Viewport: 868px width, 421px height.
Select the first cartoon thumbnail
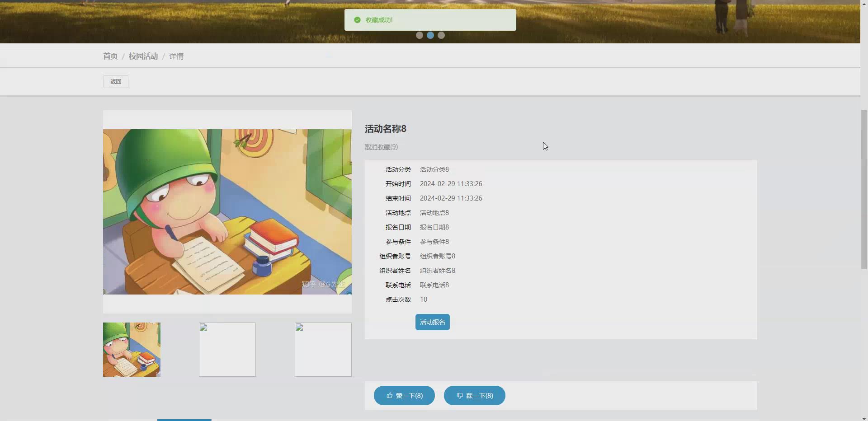coord(132,350)
